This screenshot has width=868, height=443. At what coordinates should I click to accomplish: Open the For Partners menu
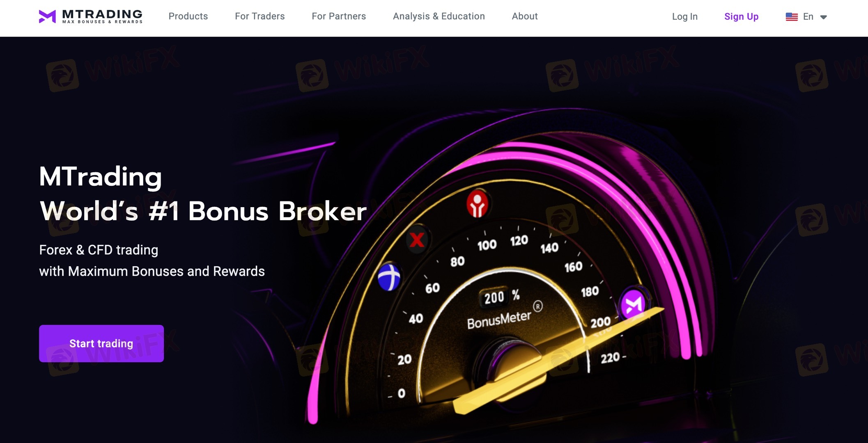click(339, 16)
